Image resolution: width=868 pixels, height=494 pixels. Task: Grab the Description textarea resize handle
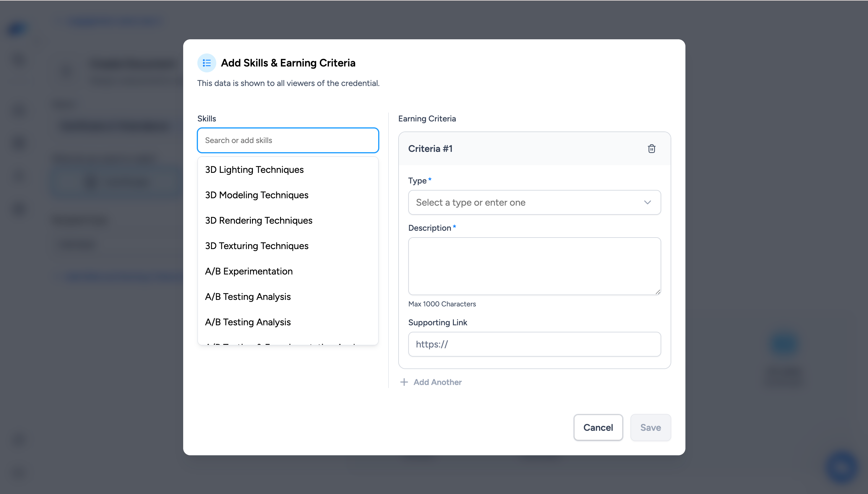tap(658, 292)
